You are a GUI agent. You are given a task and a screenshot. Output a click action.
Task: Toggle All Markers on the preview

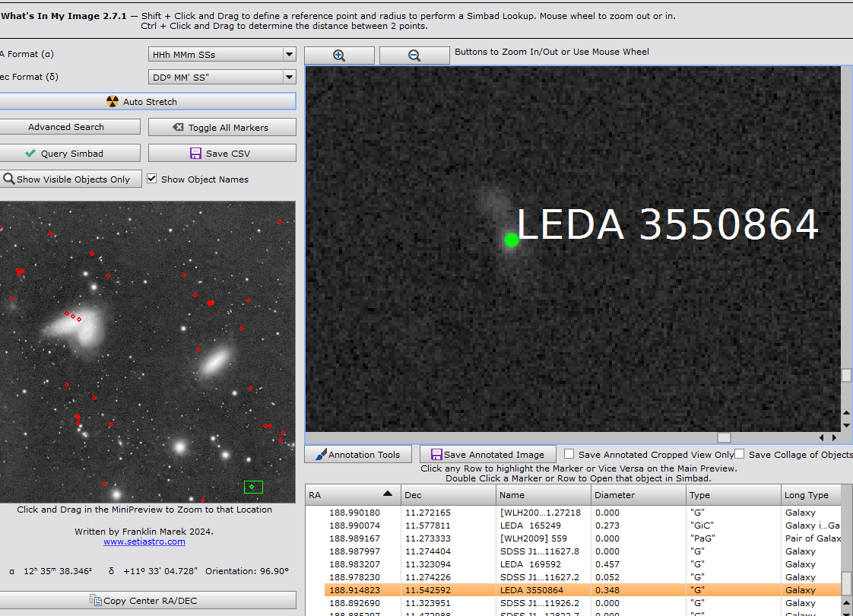(x=222, y=127)
